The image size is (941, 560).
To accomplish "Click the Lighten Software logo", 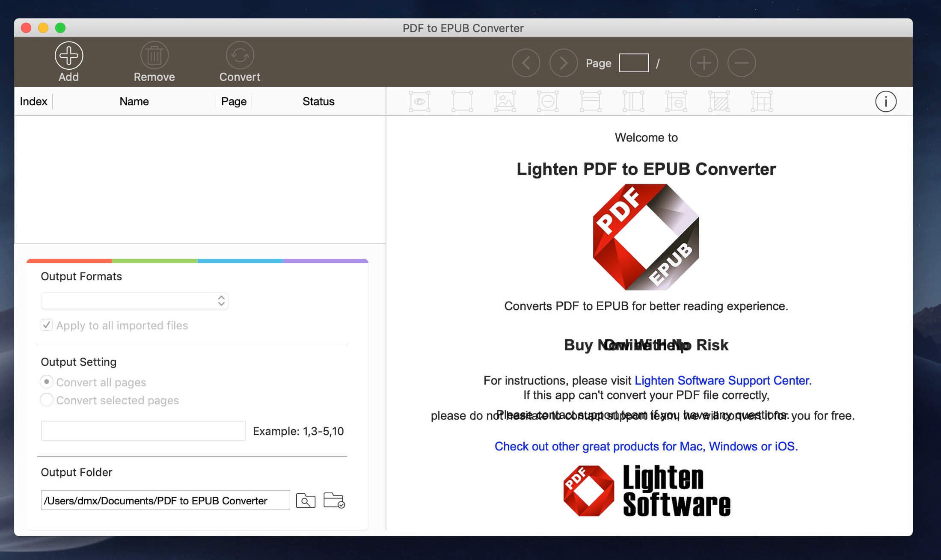I will click(x=647, y=491).
